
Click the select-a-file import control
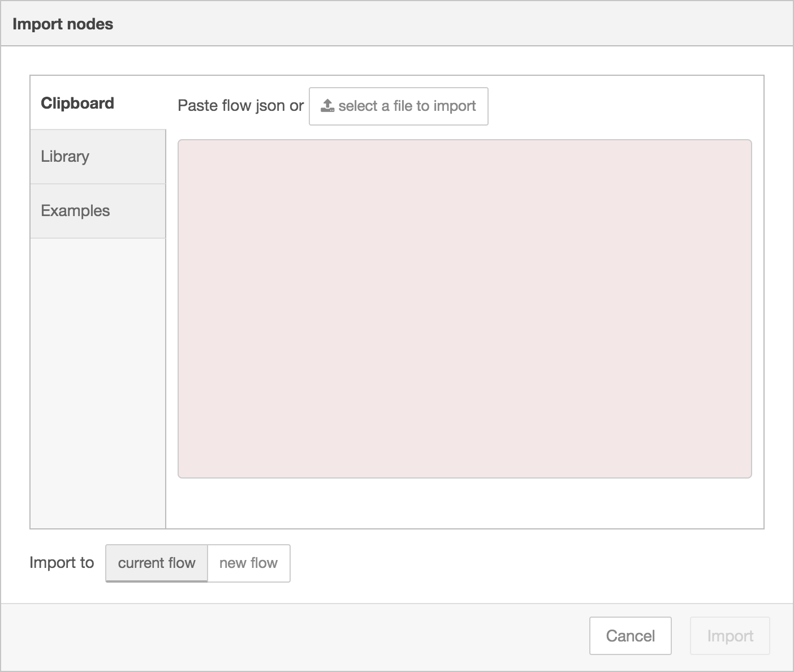pyautogui.click(x=398, y=106)
